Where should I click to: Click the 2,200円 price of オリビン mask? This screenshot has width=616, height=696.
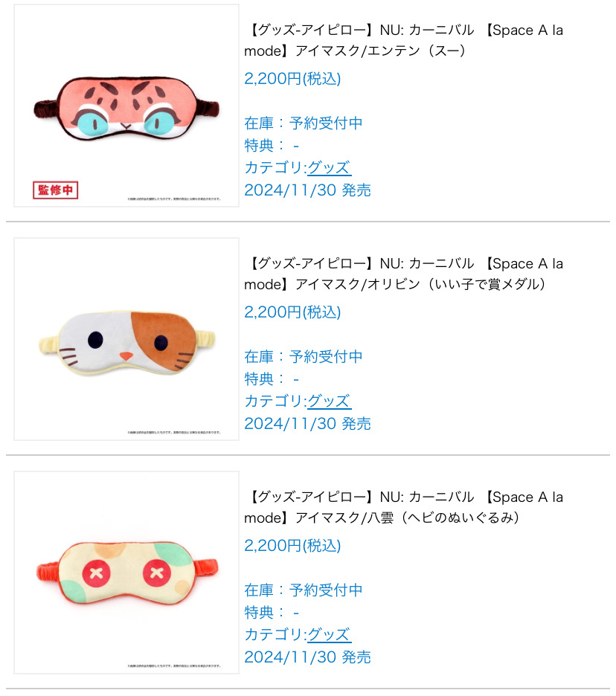(x=292, y=312)
